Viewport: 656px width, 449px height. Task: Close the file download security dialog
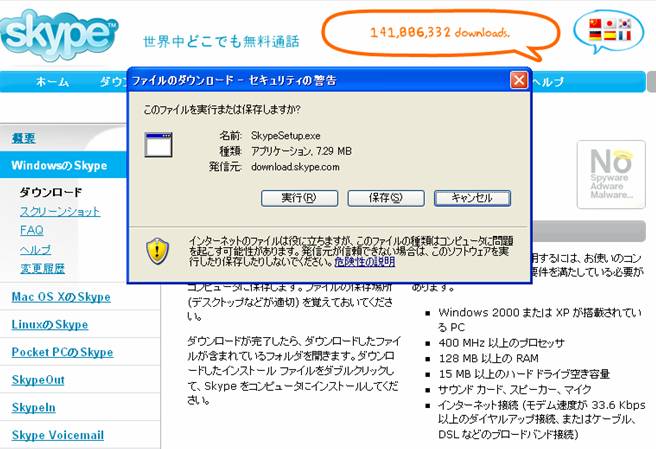(x=518, y=79)
